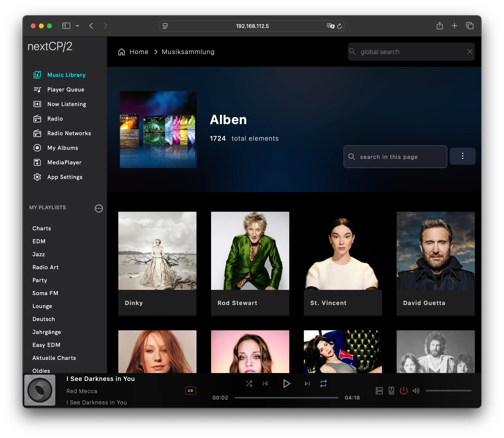Open the Jazz playlist
The height and width of the screenshot is (438, 504).
pos(39,254)
